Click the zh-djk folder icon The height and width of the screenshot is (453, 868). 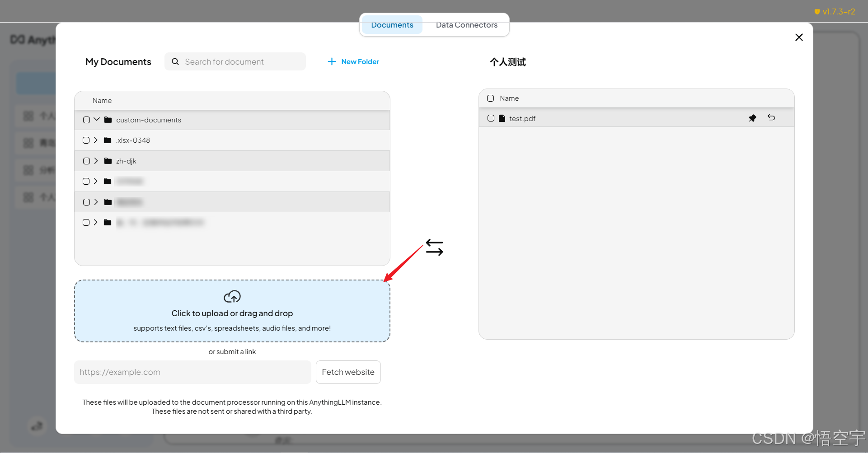click(x=108, y=161)
